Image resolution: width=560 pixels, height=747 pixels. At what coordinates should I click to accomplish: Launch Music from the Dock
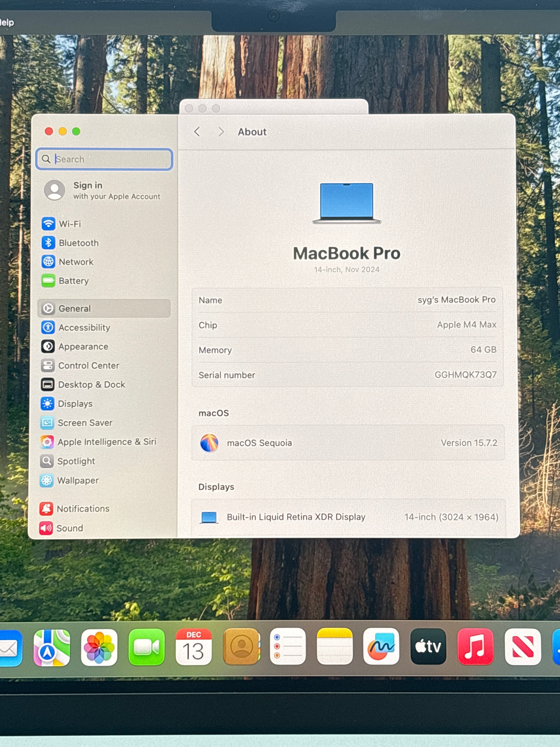coord(476,646)
